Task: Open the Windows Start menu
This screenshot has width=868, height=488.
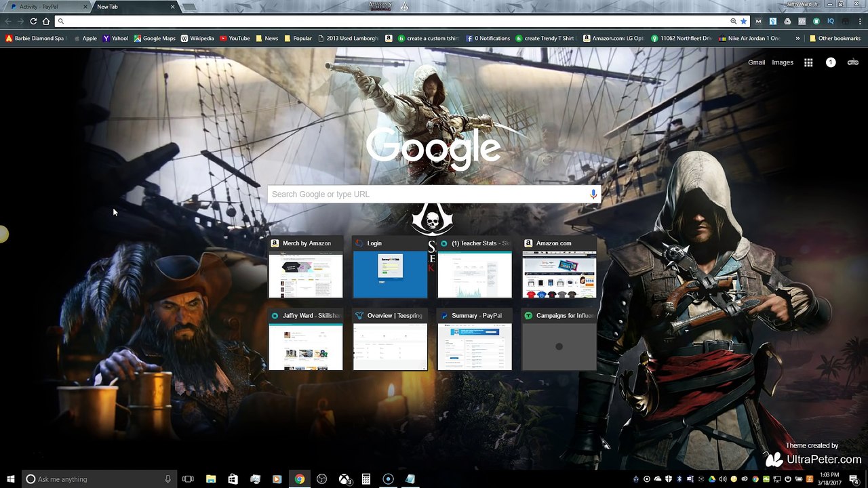Action: click(11, 479)
